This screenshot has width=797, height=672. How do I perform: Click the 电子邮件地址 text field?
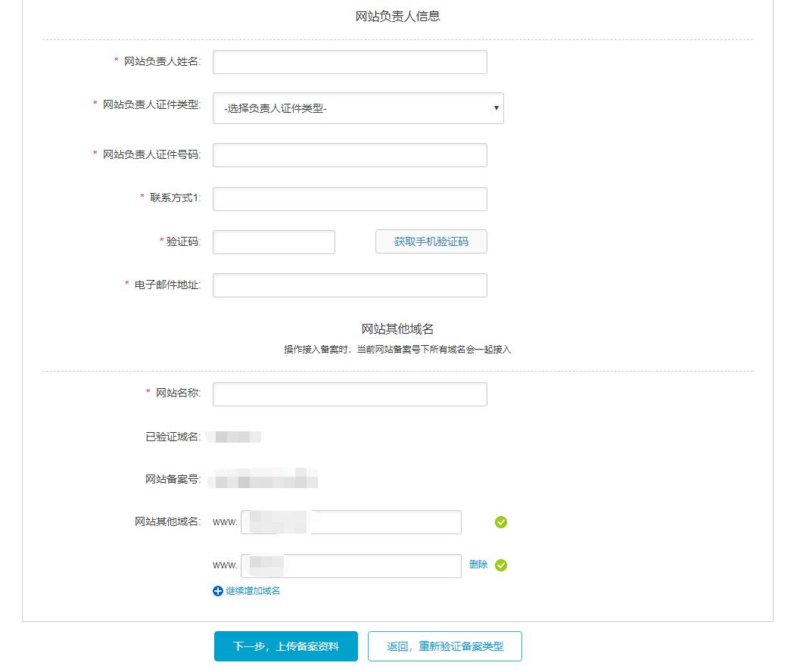pos(350,285)
